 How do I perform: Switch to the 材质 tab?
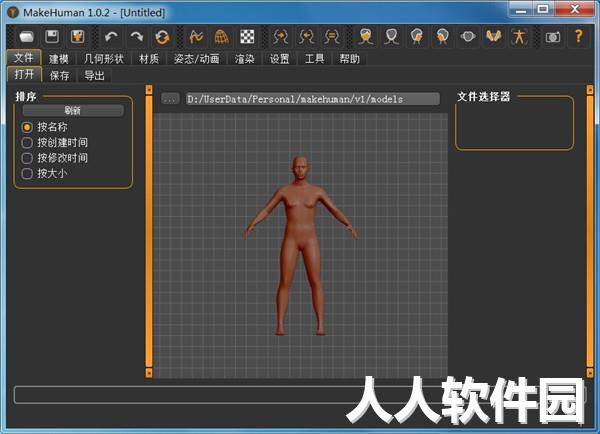[x=149, y=59]
